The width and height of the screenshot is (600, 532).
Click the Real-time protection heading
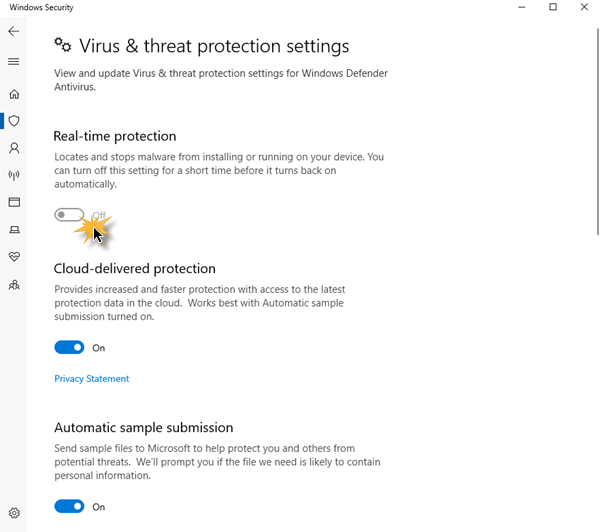click(x=115, y=136)
